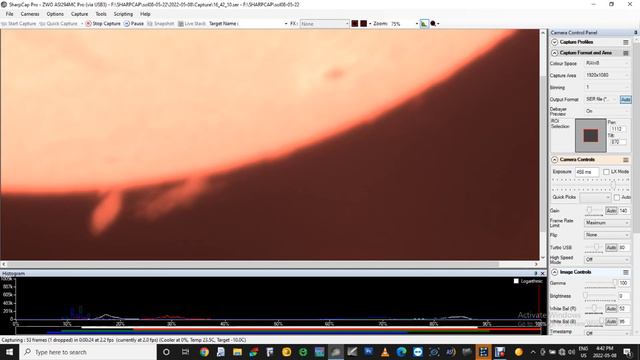Collapse the Capture Format and Area section
640x360 pixels.
(x=554, y=53)
